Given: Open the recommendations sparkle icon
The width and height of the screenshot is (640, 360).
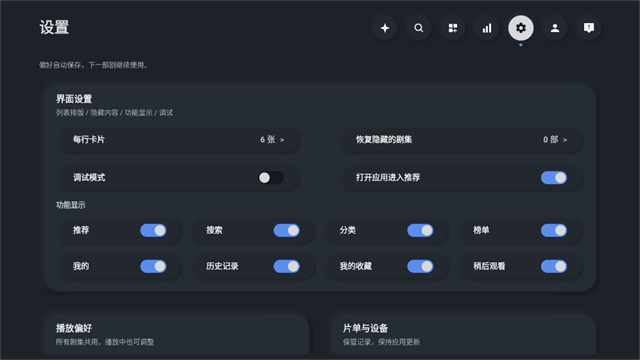Looking at the screenshot, I should tap(384, 28).
